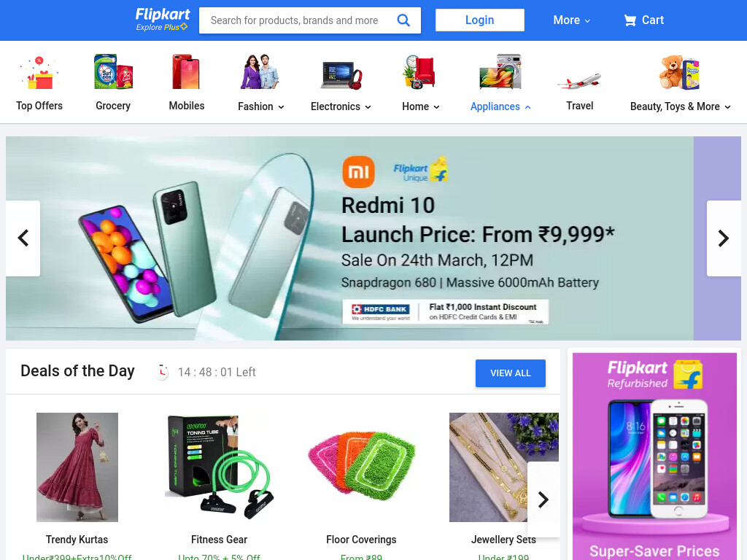The image size is (747, 560).
Task: Expand the Fashion category menu
Action: (260, 106)
